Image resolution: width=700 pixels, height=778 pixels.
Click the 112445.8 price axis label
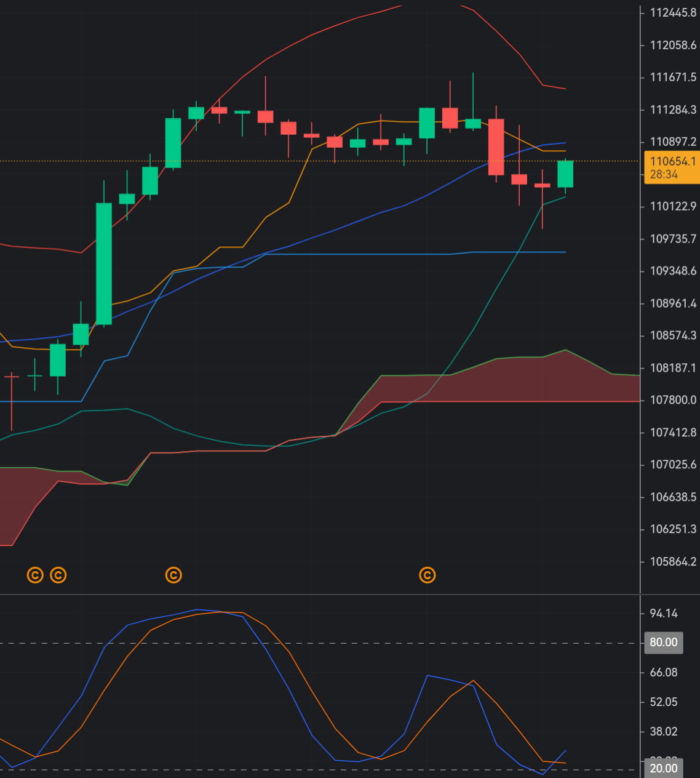coord(673,13)
